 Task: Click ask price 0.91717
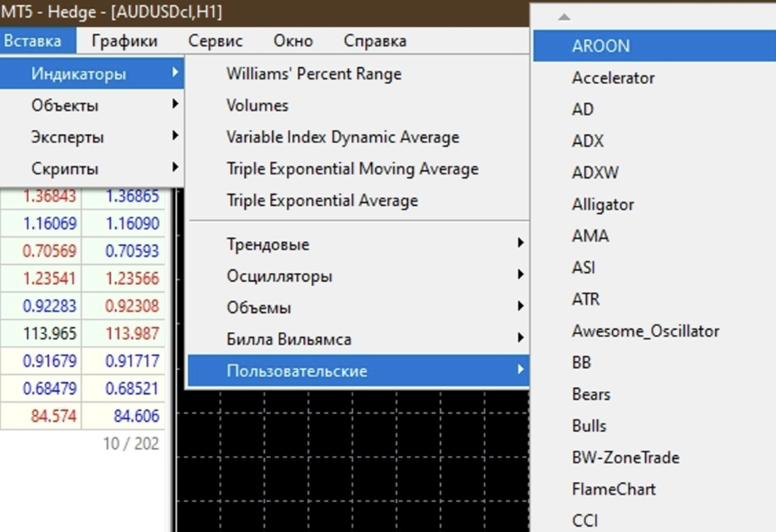(133, 361)
